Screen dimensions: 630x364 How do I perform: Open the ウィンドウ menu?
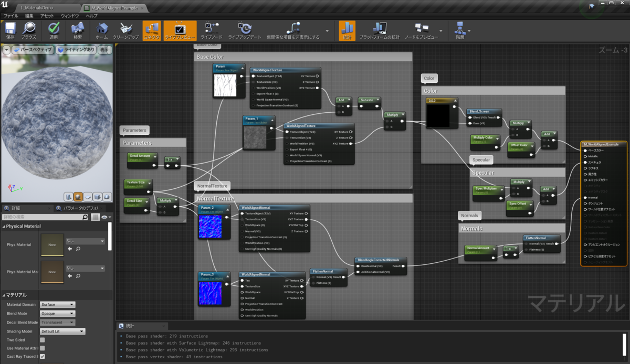70,16
